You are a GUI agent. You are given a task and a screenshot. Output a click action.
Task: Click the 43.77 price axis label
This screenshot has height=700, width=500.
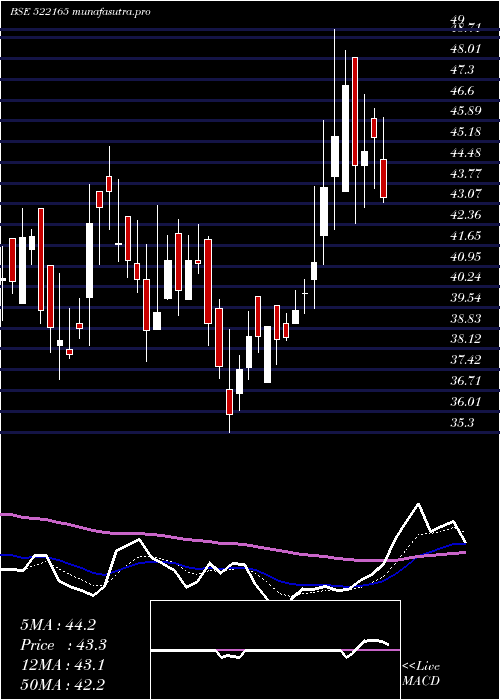(466, 173)
